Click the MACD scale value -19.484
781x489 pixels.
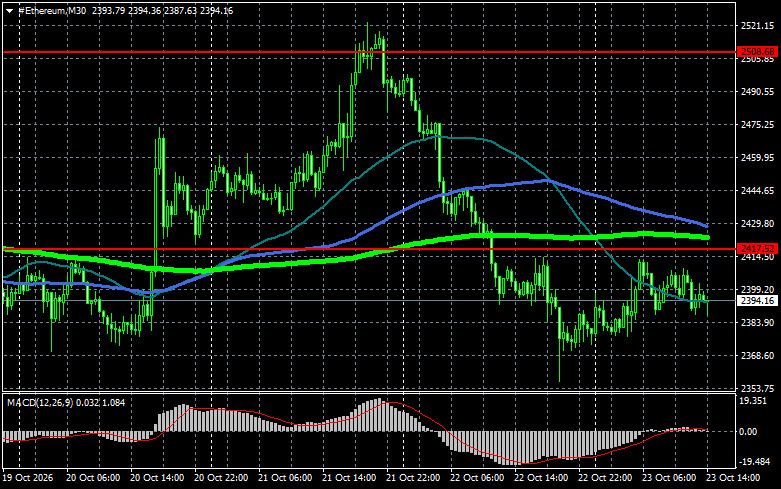tap(755, 462)
